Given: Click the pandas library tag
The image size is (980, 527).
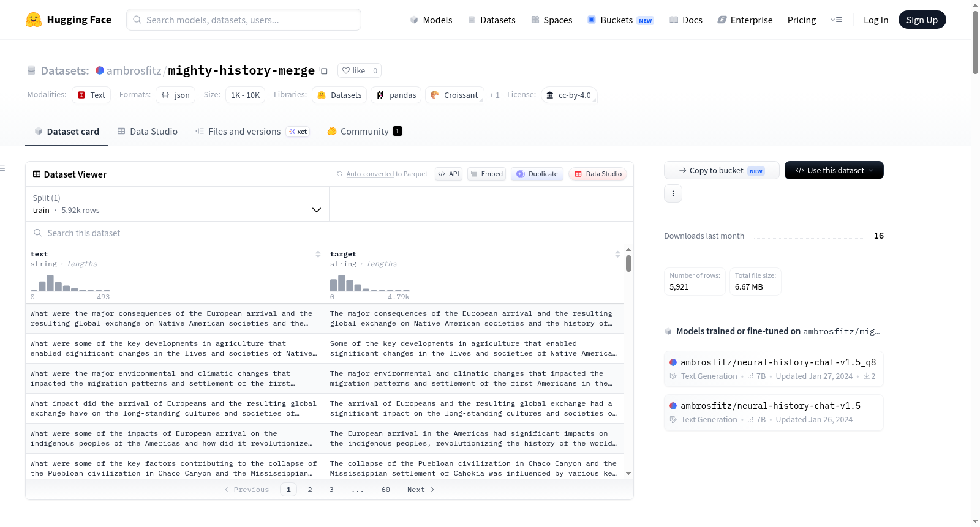Looking at the screenshot, I should pyautogui.click(x=396, y=95).
